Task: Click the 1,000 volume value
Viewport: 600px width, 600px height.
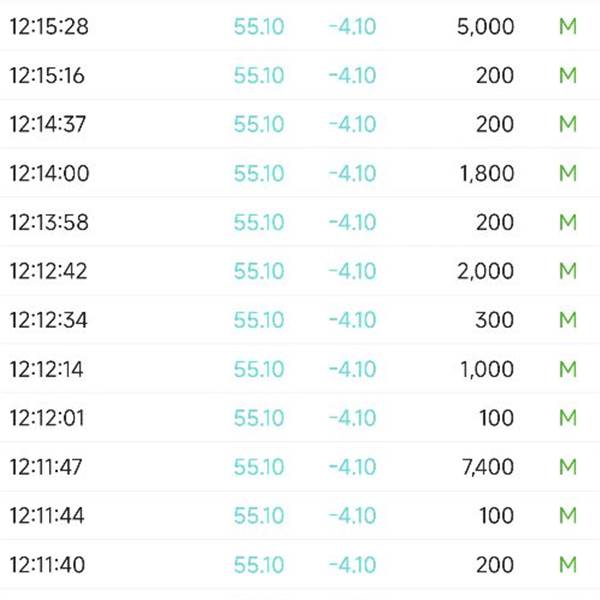Action: (x=487, y=370)
